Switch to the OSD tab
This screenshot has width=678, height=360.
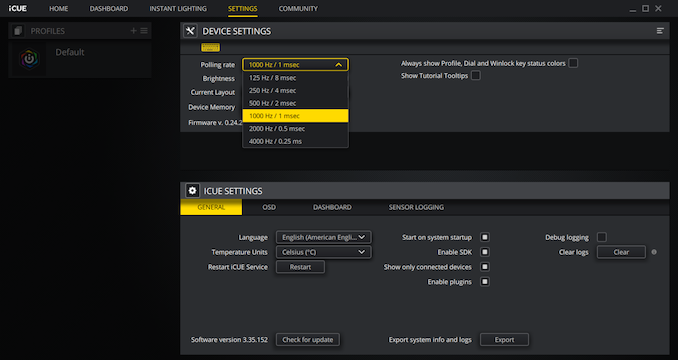[269, 207]
